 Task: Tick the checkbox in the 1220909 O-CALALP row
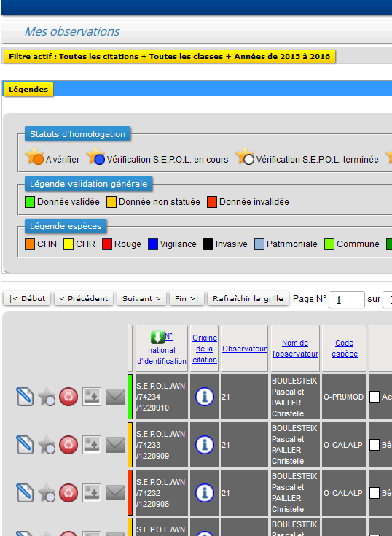pos(375,445)
